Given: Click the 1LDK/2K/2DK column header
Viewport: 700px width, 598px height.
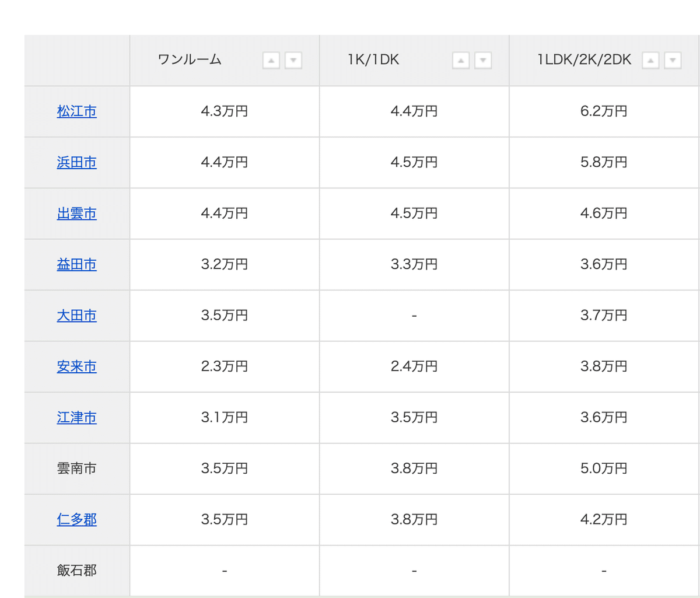Looking at the screenshot, I should (584, 60).
